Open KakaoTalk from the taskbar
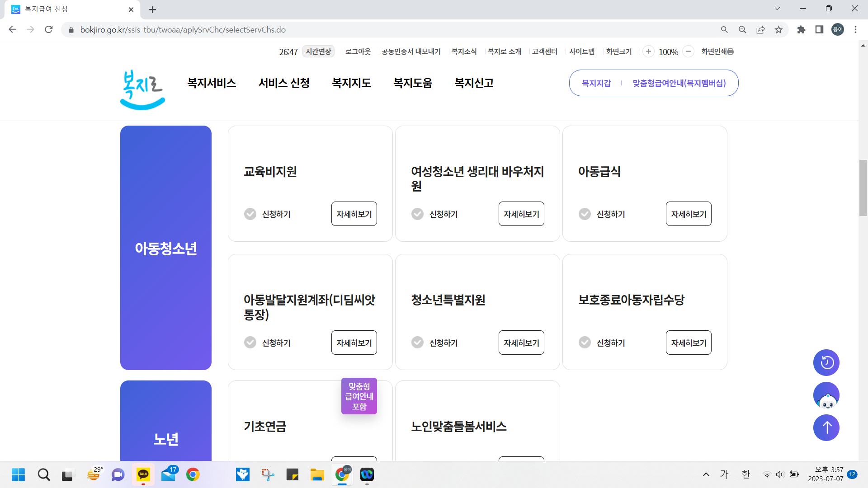The width and height of the screenshot is (868, 488). (143, 474)
